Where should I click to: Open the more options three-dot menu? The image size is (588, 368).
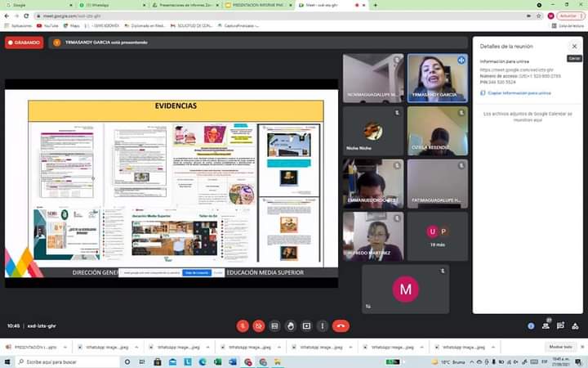pos(323,326)
